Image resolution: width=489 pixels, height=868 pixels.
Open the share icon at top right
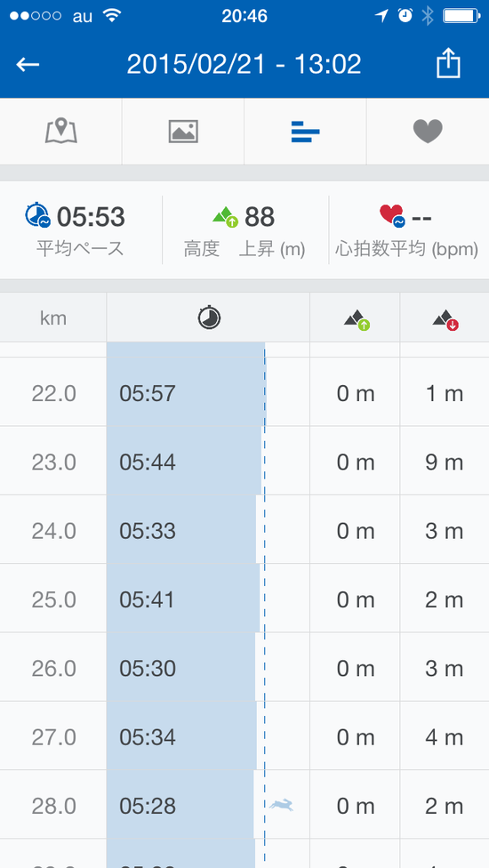(448, 63)
